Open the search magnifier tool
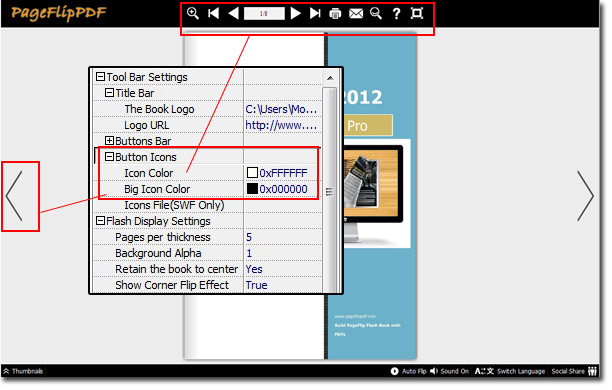This screenshot has width=612, height=390. coord(377,13)
